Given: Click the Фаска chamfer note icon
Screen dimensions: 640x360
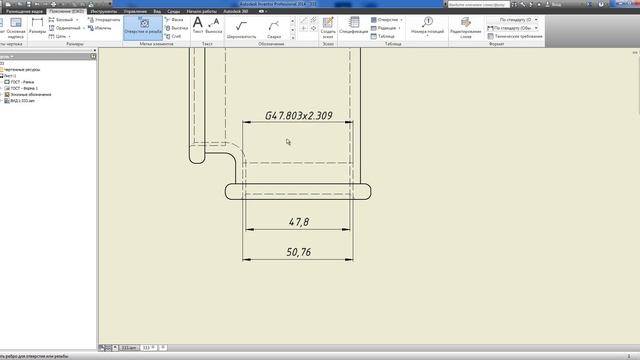Looking at the screenshot, I should tap(167, 20).
